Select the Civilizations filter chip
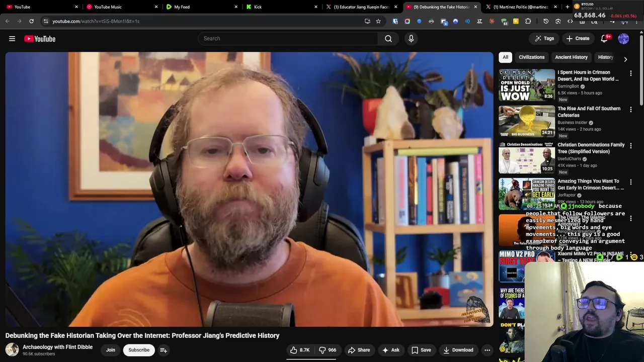 pyautogui.click(x=532, y=57)
